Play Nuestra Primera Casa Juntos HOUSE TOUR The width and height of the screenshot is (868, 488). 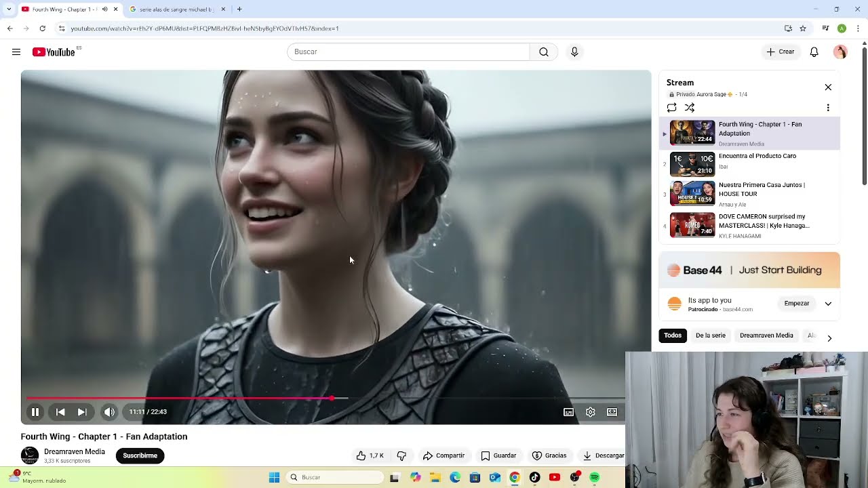pyautogui.click(x=750, y=194)
